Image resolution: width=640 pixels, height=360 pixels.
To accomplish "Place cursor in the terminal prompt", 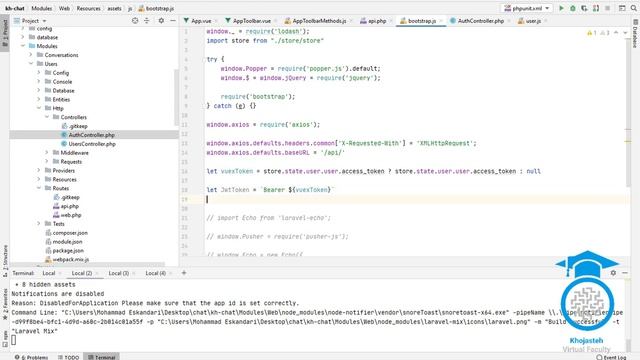I will [13, 340].
